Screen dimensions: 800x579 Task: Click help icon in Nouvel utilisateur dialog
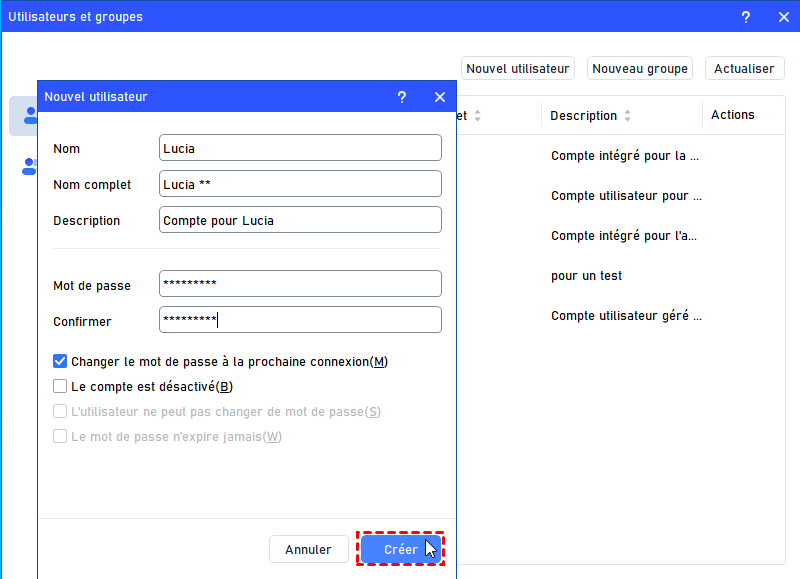[x=402, y=97]
